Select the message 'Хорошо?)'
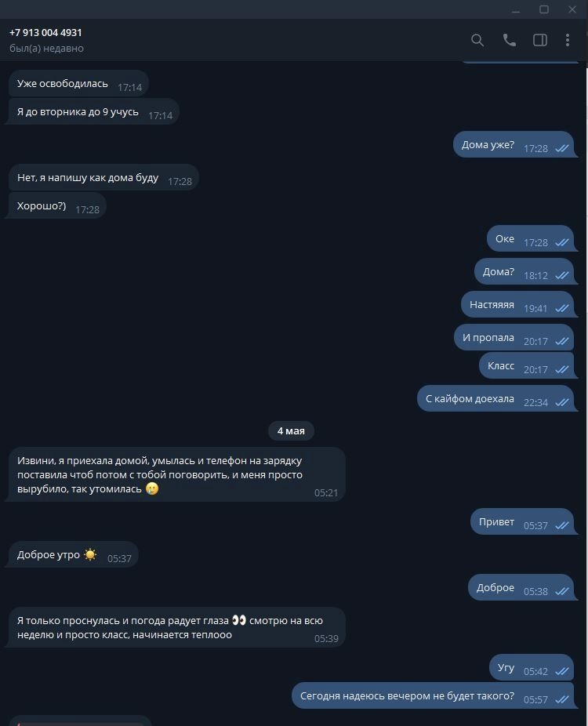Viewport: 588px width, 726px height. tap(57, 205)
